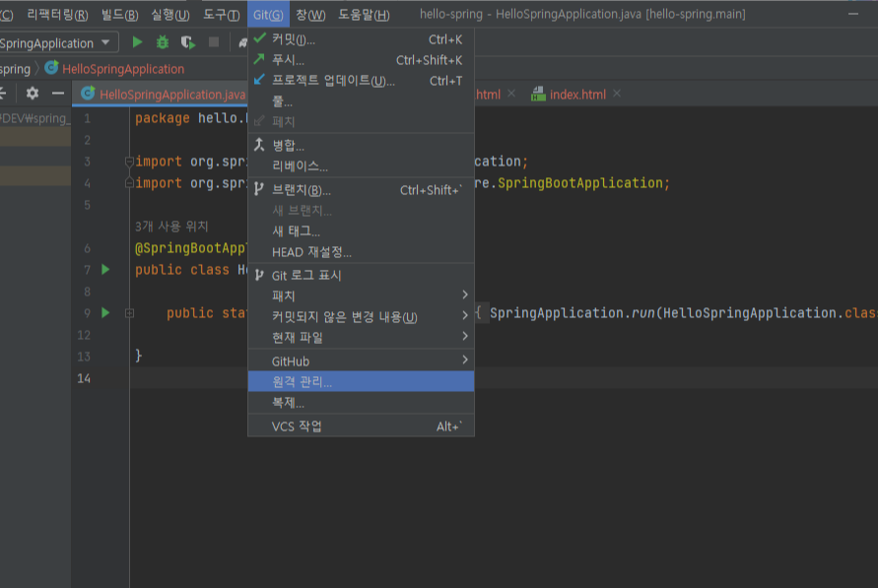Viewport: 878px width, 588px height.
Task: Select 커밋 from the Git menu
Action: [362, 39]
